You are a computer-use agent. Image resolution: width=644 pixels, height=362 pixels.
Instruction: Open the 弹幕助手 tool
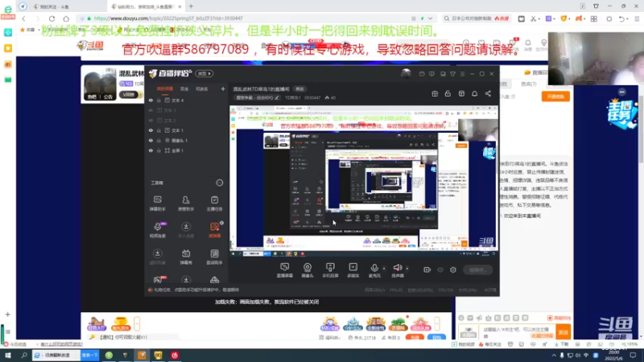[x=157, y=204]
